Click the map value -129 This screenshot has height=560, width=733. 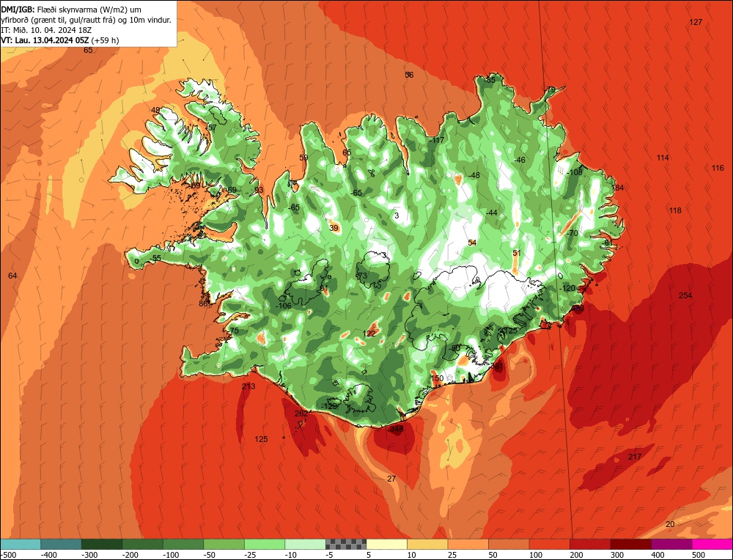(329, 406)
